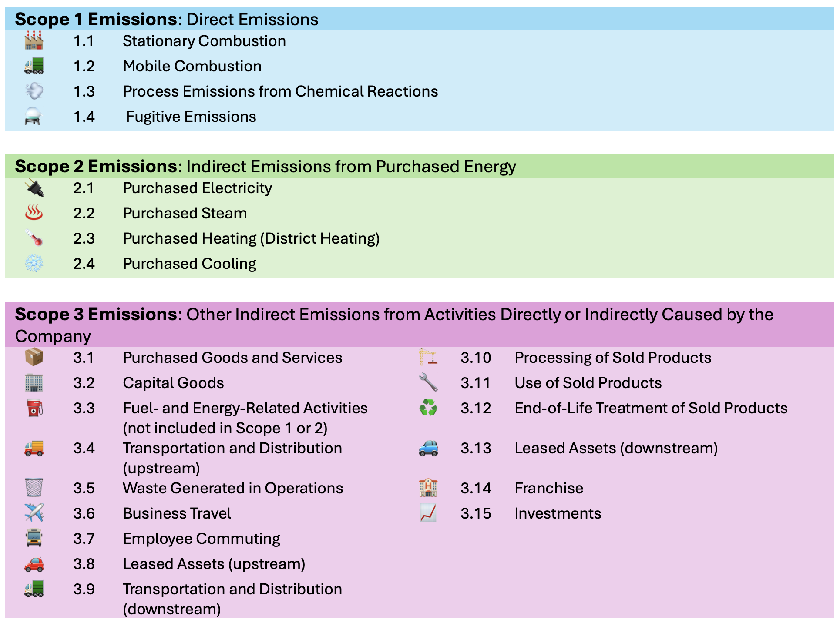The height and width of the screenshot is (623, 840).
Task: Click the fuel pump icon for item 3.3
Action: click(34, 408)
